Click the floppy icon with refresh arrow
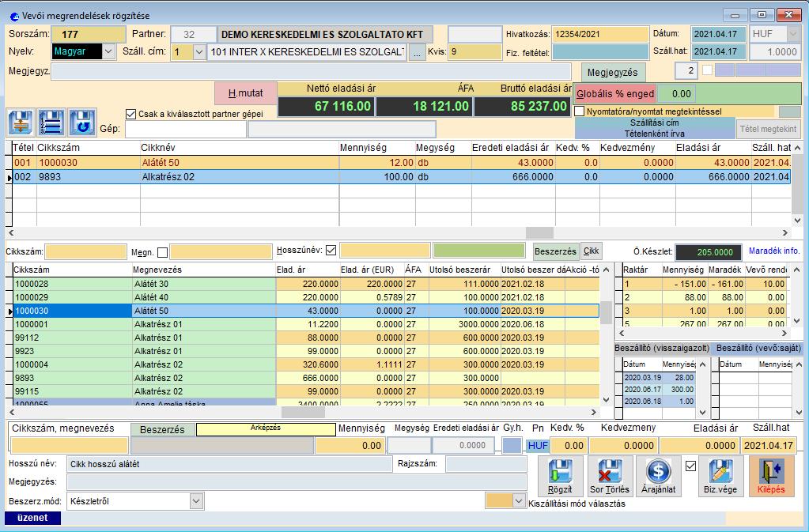 tap(82, 123)
